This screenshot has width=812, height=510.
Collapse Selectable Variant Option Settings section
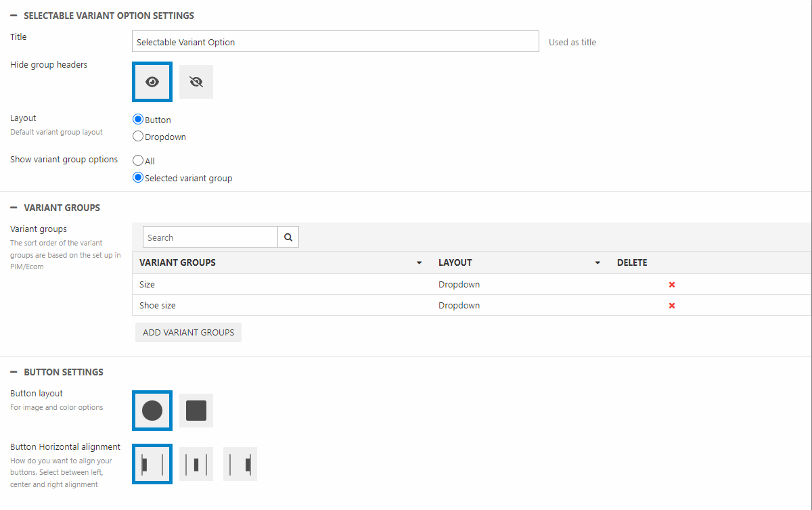coord(14,16)
